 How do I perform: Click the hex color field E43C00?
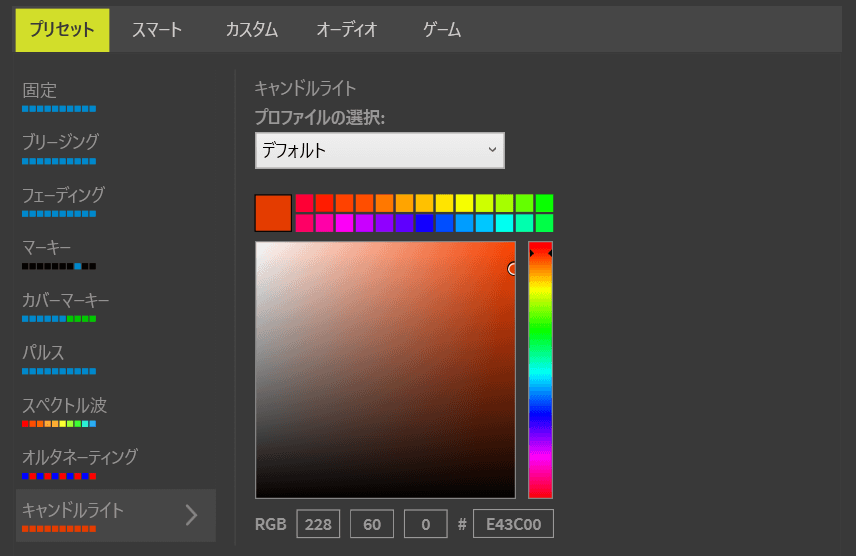513,524
